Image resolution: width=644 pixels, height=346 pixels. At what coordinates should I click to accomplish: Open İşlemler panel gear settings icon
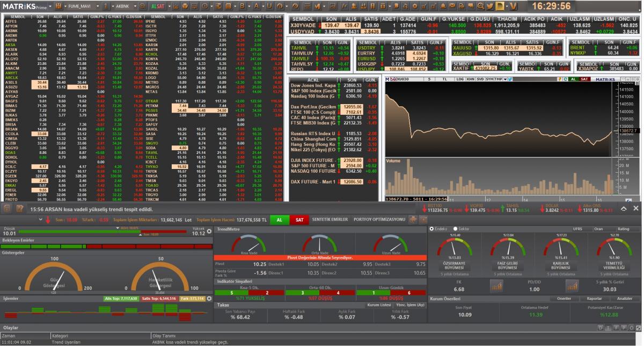(209, 298)
